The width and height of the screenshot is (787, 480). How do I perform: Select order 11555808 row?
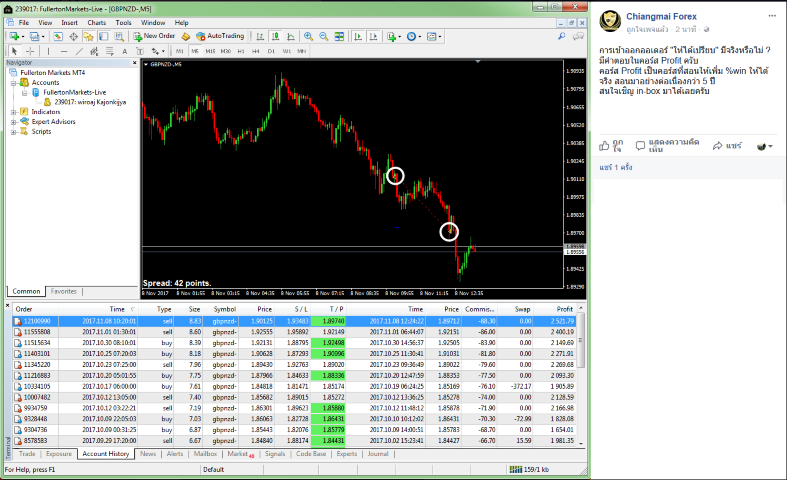coord(295,332)
